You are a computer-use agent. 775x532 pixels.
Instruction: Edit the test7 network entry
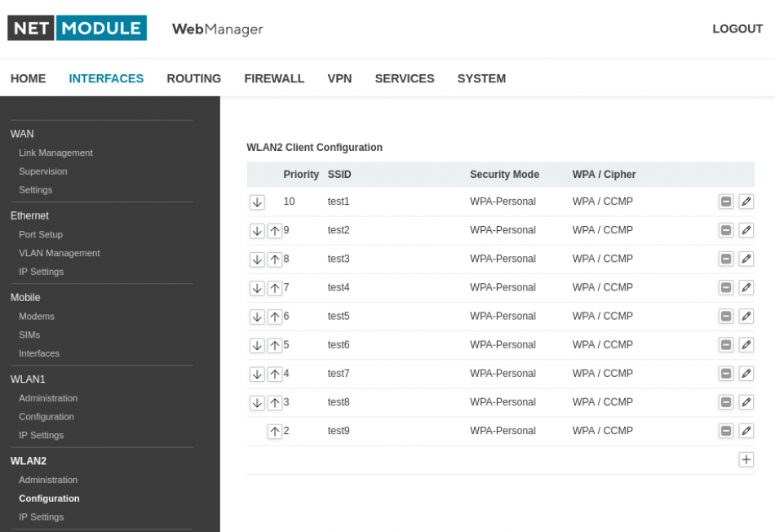(x=746, y=374)
